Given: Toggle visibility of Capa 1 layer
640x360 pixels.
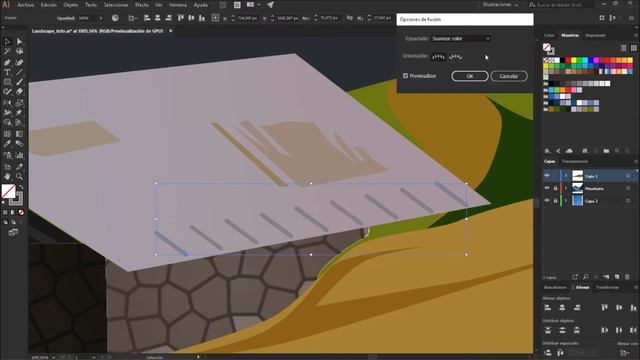Looking at the screenshot, I should [x=547, y=176].
